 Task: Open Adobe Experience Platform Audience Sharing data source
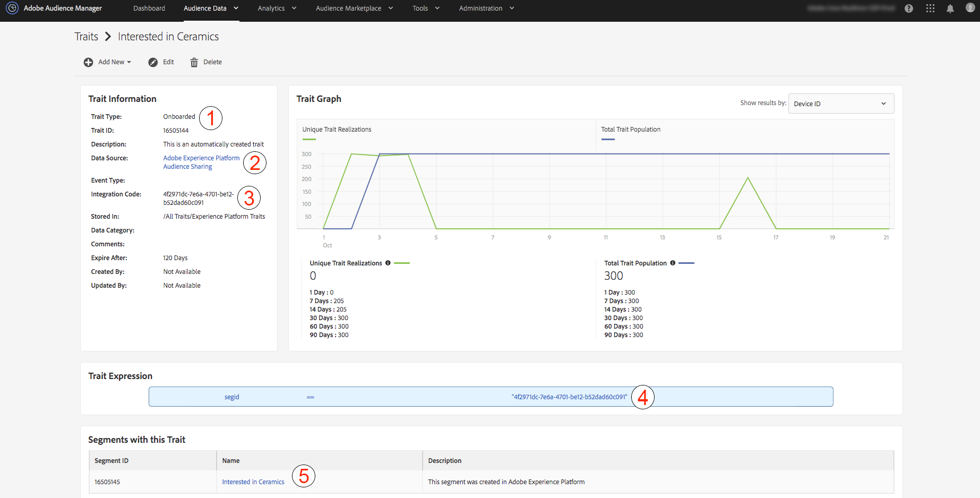click(201, 162)
